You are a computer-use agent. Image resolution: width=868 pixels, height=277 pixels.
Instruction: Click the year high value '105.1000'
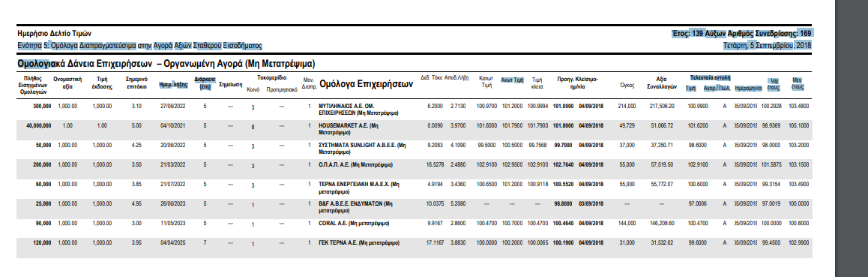800,126
